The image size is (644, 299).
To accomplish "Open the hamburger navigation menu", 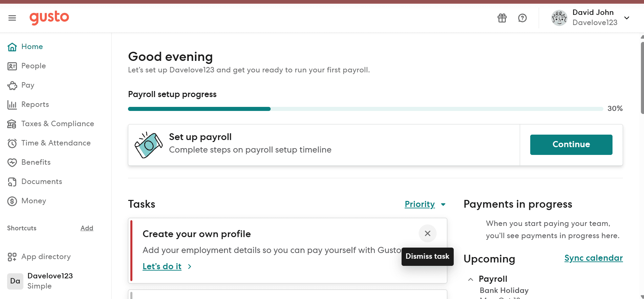I will (12, 18).
